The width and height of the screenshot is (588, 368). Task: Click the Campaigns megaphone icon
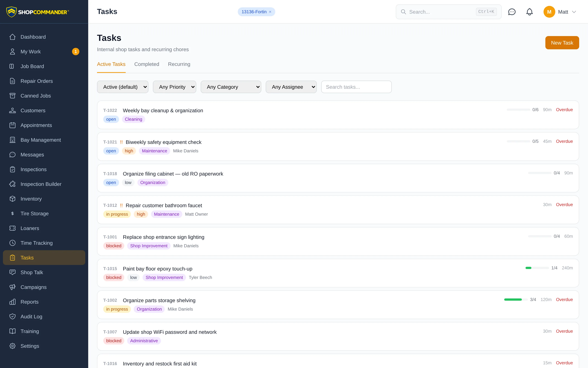click(12, 287)
